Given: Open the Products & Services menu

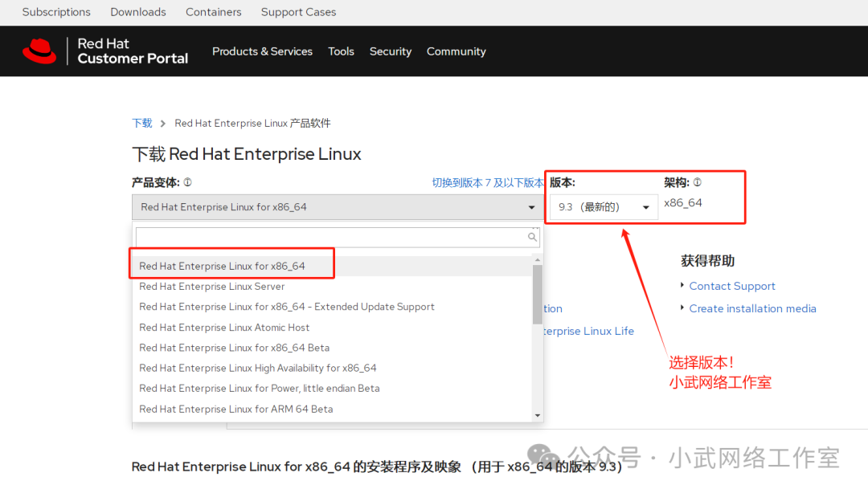Looking at the screenshot, I should click(x=262, y=51).
